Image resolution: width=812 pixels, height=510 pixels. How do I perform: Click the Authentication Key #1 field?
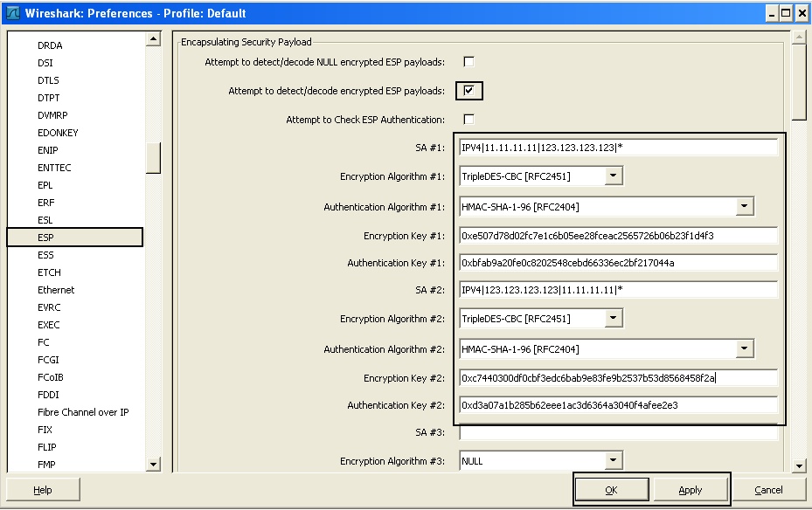[x=618, y=263]
